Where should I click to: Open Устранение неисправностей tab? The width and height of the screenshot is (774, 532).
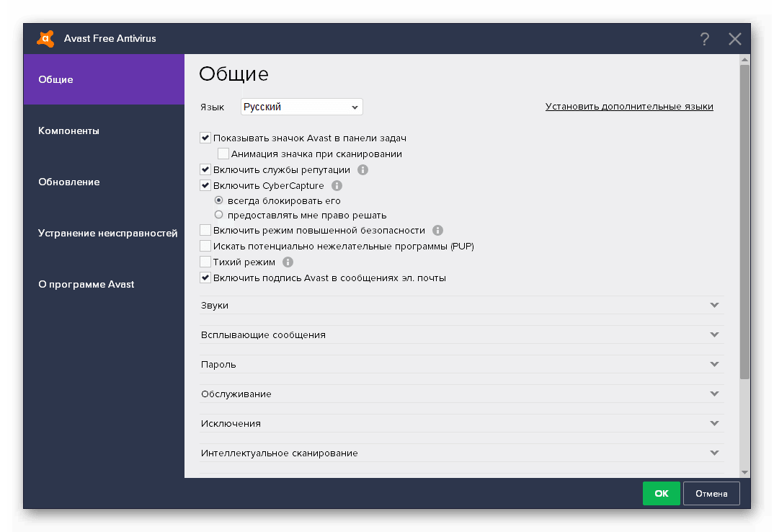pos(104,233)
